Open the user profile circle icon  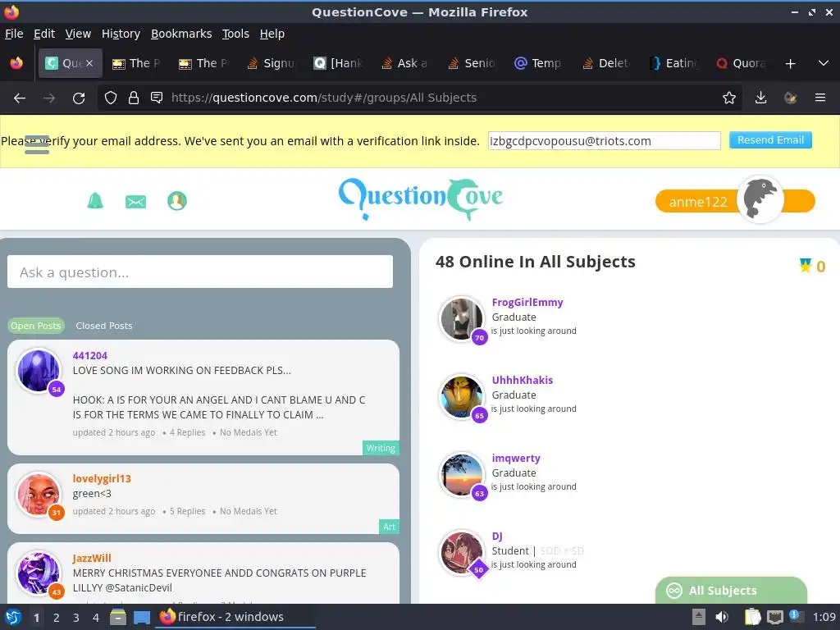coord(177,201)
